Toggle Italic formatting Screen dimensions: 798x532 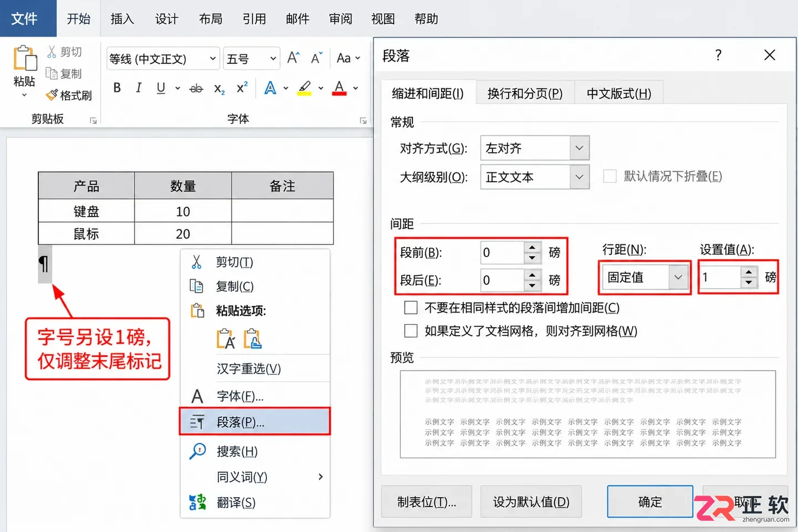coord(139,88)
